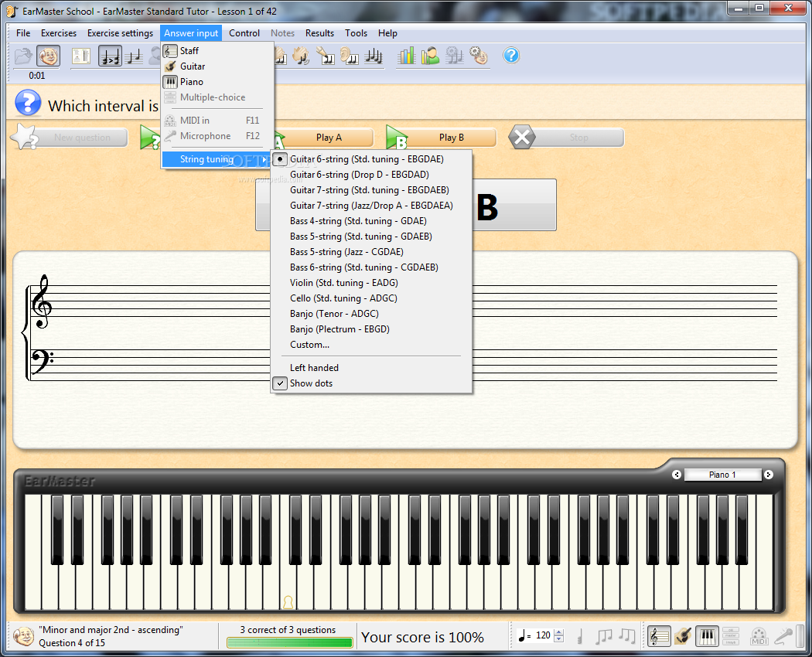Select Cello Std. tuning ADGC

[x=371, y=298]
